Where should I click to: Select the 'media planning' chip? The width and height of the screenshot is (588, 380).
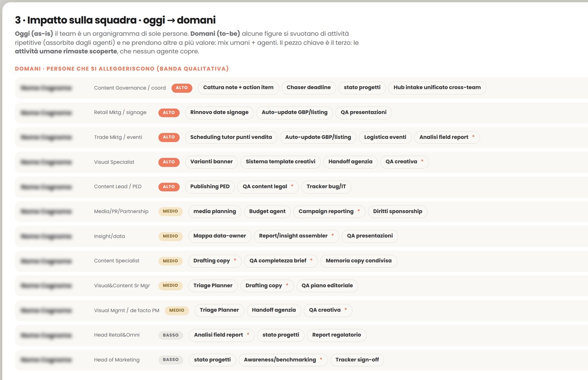point(215,212)
